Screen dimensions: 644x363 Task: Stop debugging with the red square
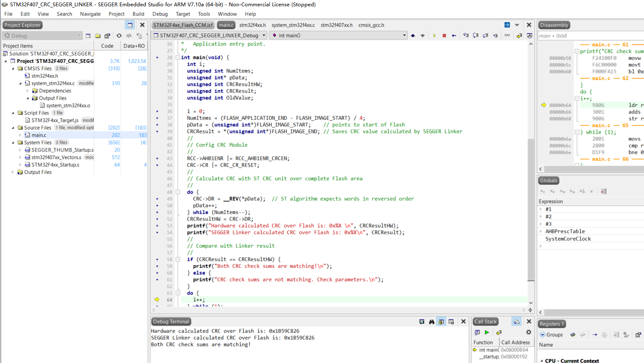point(444,36)
